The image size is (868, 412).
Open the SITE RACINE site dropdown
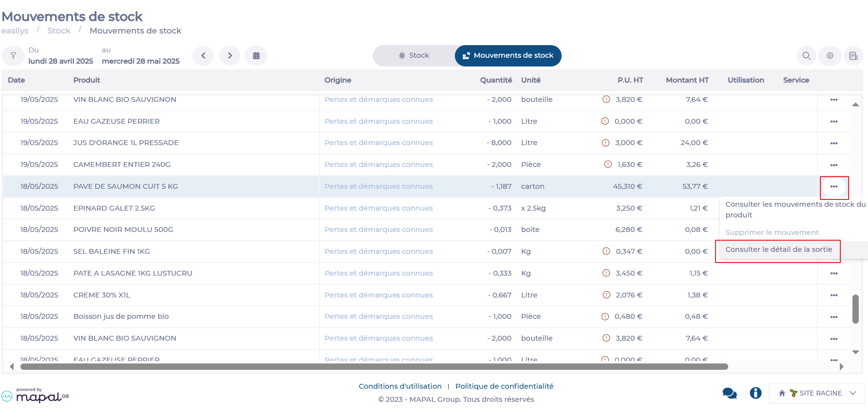point(817,393)
